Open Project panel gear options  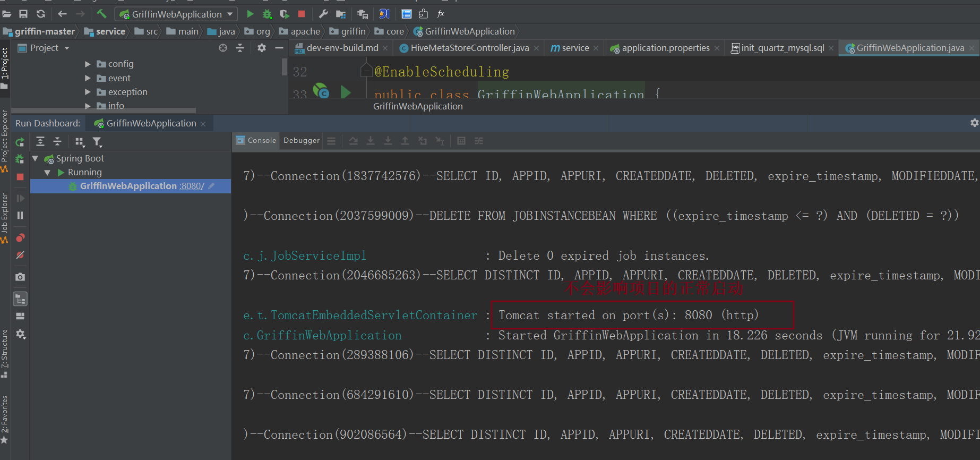[261, 48]
